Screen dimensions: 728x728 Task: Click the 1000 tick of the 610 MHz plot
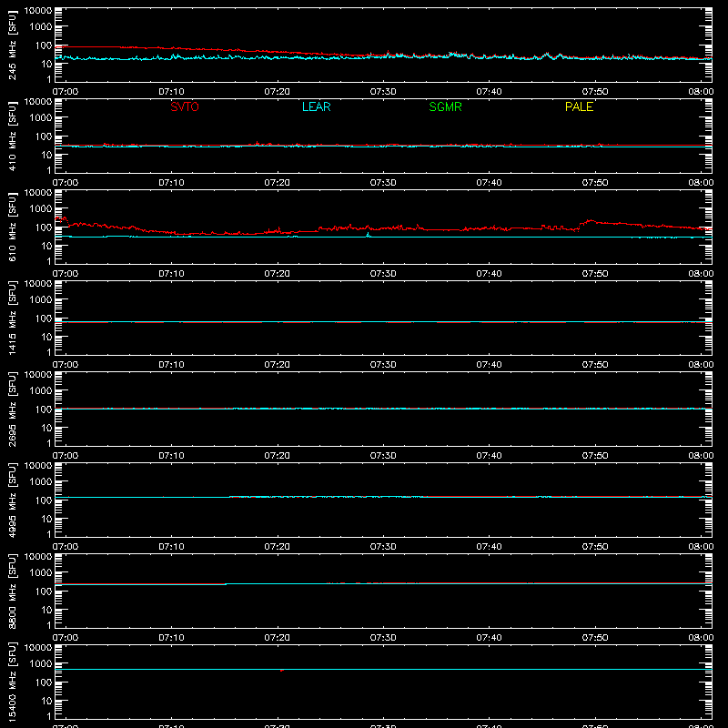(x=41, y=208)
